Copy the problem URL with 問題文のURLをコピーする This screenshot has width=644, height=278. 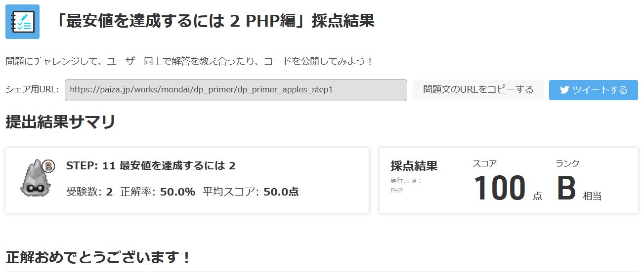tap(478, 90)
